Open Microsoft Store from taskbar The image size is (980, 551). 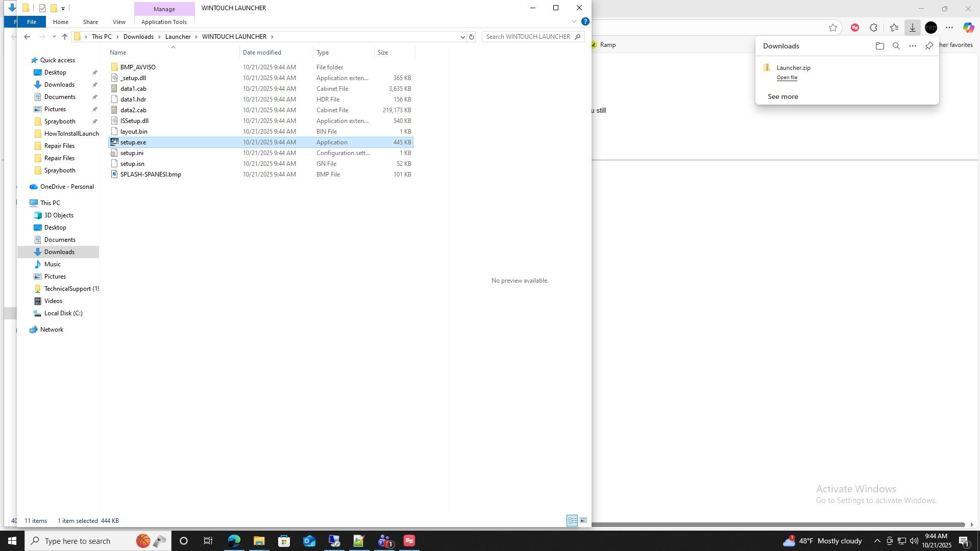pos(284,541)
